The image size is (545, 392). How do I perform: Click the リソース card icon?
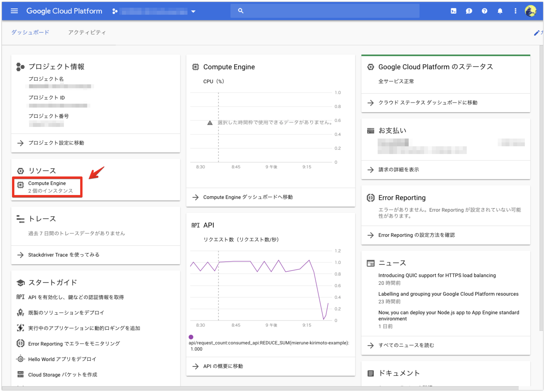(x=20, y=171)
